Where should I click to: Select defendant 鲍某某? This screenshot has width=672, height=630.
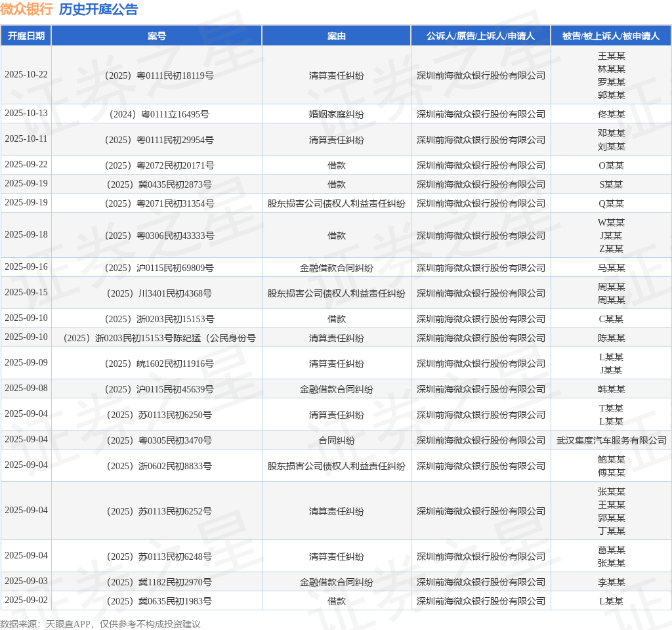611,459
